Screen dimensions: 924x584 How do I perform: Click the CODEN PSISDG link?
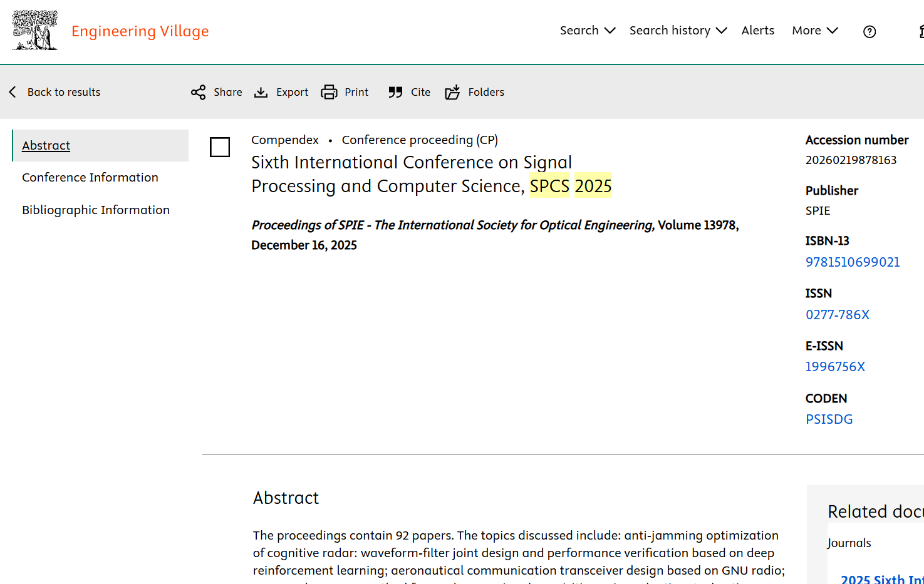[829, 419]
